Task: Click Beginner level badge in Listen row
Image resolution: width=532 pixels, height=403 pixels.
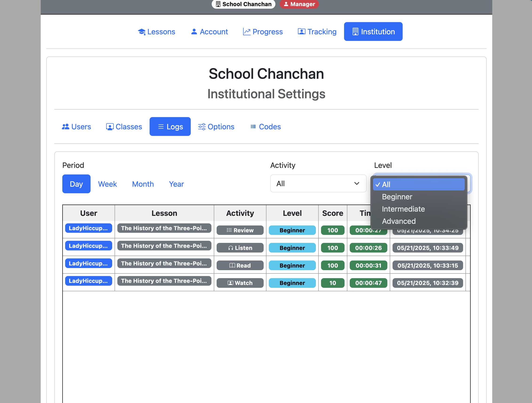Action: tap(292, 248)
